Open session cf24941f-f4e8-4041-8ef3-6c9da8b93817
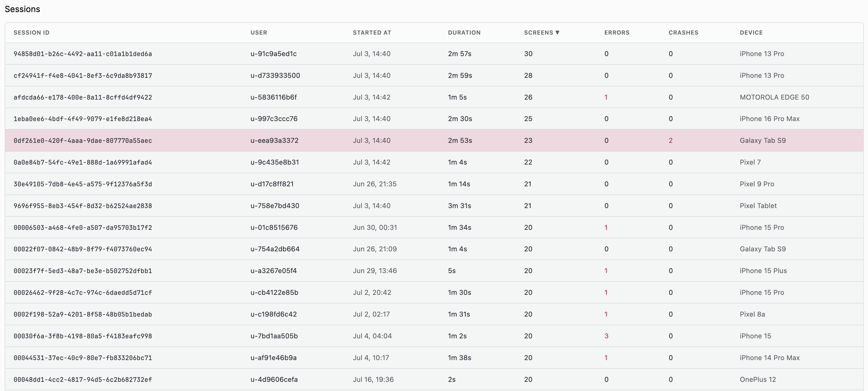This screenshot has height=391, width=868. [82, 75]
